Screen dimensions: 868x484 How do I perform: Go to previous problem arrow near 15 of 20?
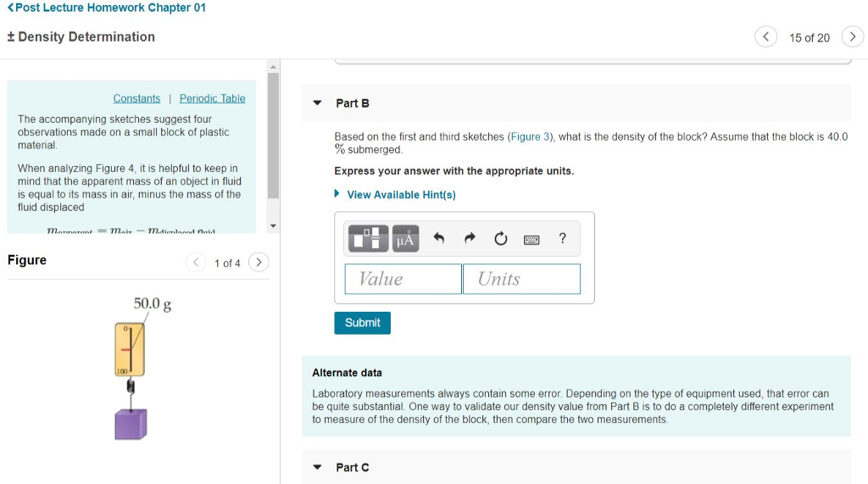click(x=765, y=37)
